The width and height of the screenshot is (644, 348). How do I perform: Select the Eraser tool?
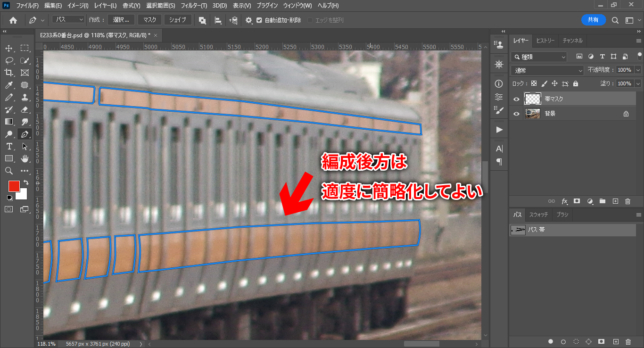(25, 109)
